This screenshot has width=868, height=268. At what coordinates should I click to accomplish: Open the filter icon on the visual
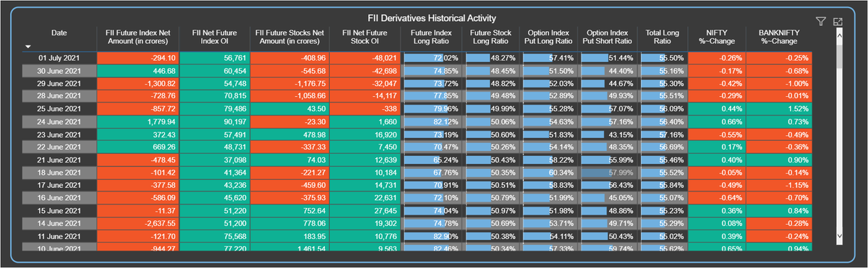tap(820, 22)
